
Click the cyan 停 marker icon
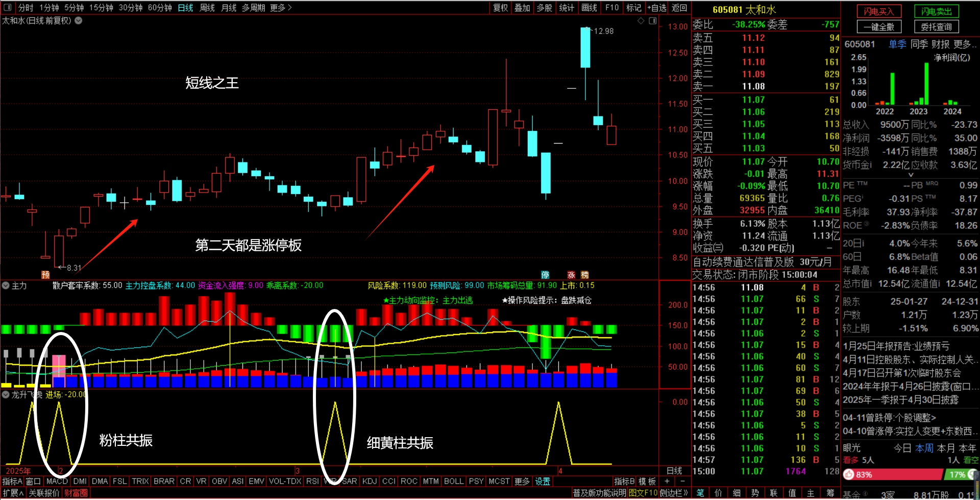pyautogui.click(x=545, y=275)
